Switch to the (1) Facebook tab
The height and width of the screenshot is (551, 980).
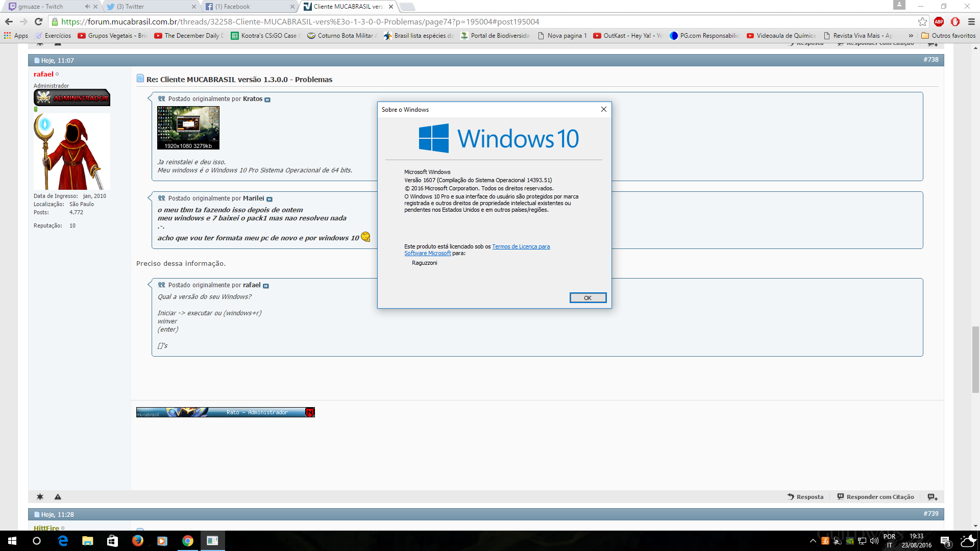point(245,7)
